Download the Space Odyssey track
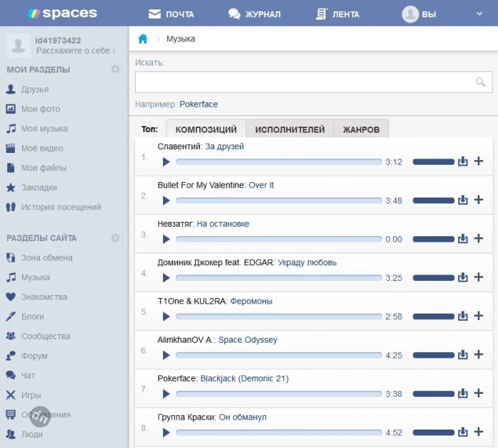Screen dimensions: 498x448 (x=463, y=355)
